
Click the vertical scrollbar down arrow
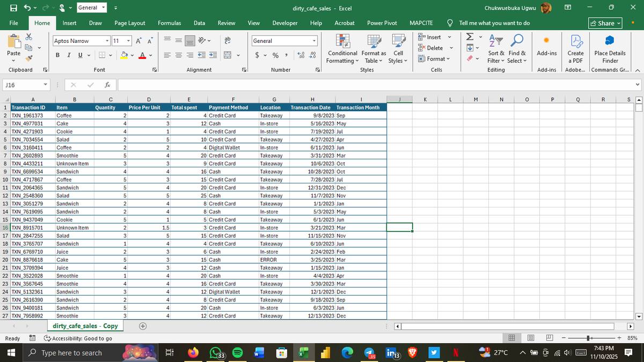(x=639, y=316)
